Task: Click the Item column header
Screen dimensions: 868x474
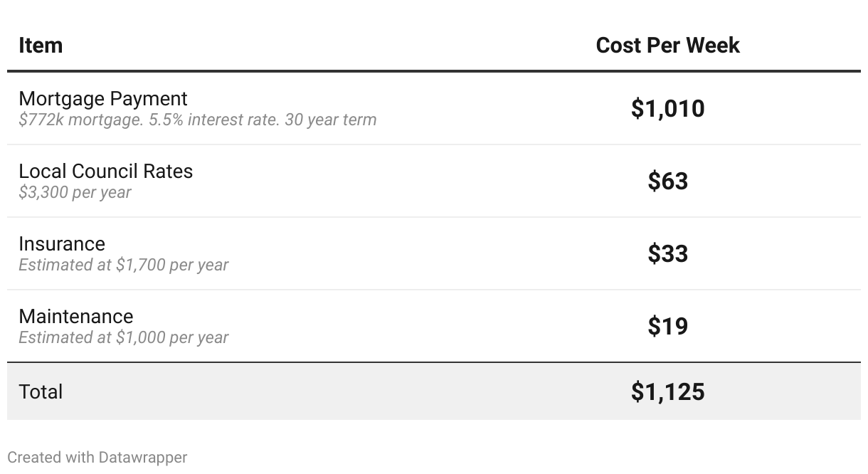Action: click(41, 46)
